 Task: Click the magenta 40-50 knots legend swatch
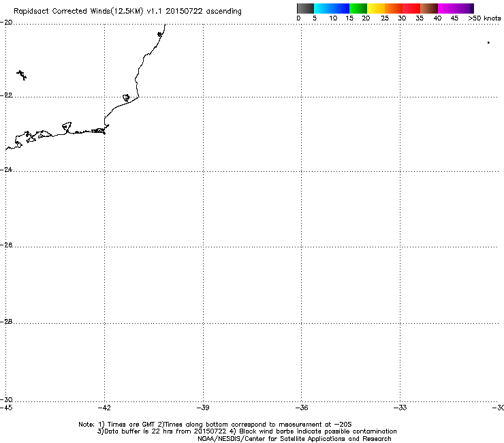pyautogui.click(x=454, y=8)
